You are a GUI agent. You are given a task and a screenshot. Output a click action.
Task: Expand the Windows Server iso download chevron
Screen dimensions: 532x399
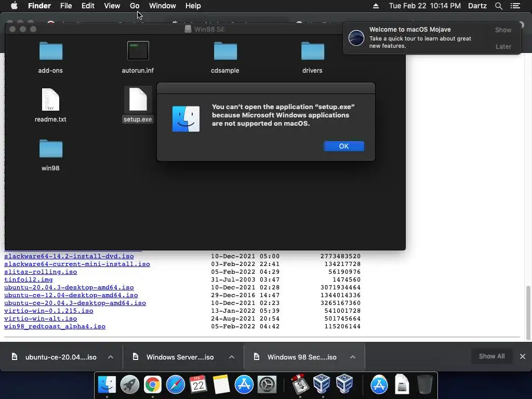point(232,357)
